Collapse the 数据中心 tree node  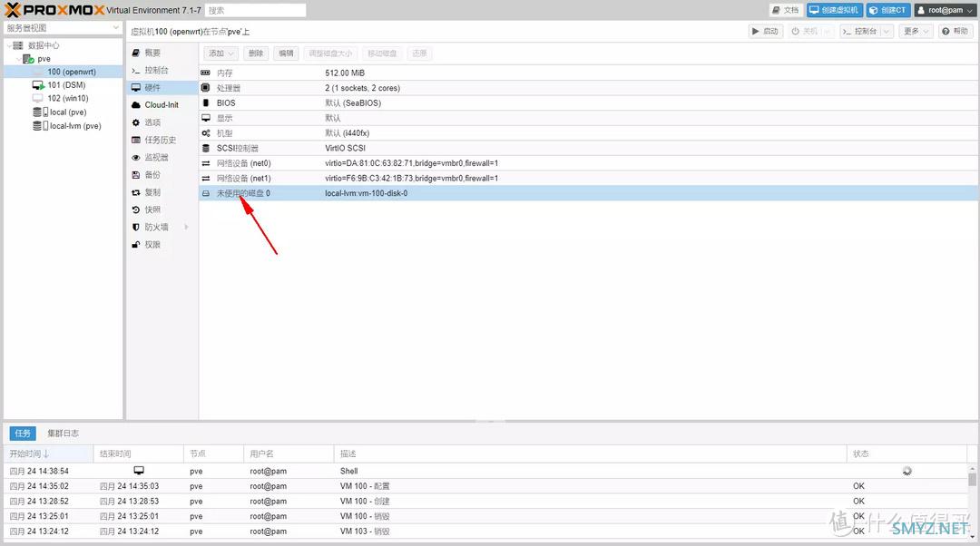point(9,45)
